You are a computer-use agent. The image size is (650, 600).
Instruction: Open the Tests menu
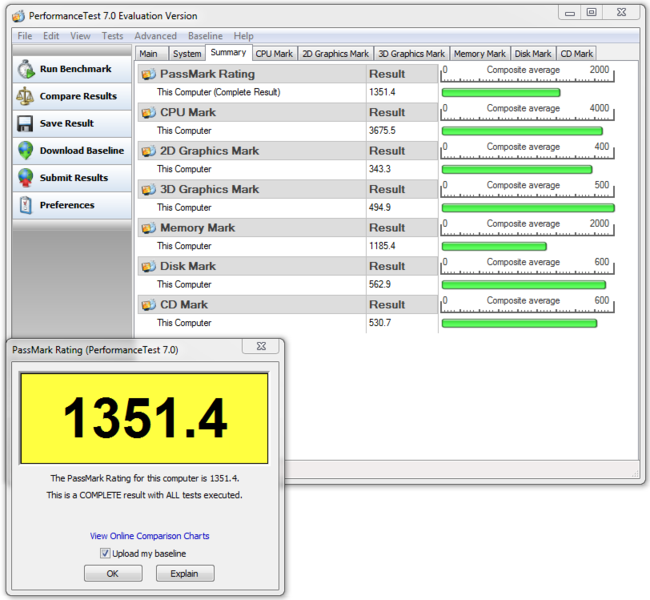(x=112, y=36)
